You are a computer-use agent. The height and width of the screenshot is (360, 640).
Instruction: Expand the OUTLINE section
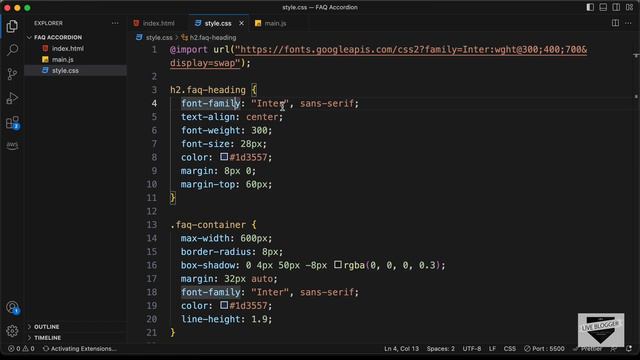click(x=47, y=327)
